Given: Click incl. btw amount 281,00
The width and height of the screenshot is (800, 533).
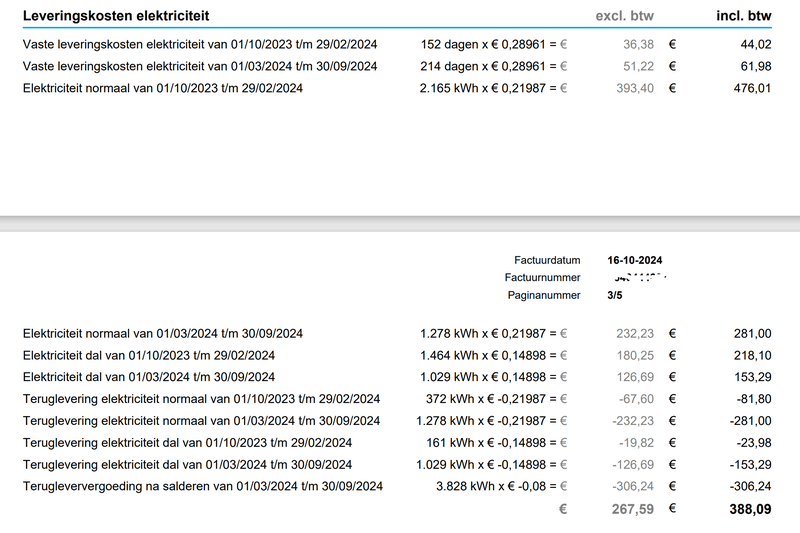Looking at the screenshot, I should tap(753, 334).
